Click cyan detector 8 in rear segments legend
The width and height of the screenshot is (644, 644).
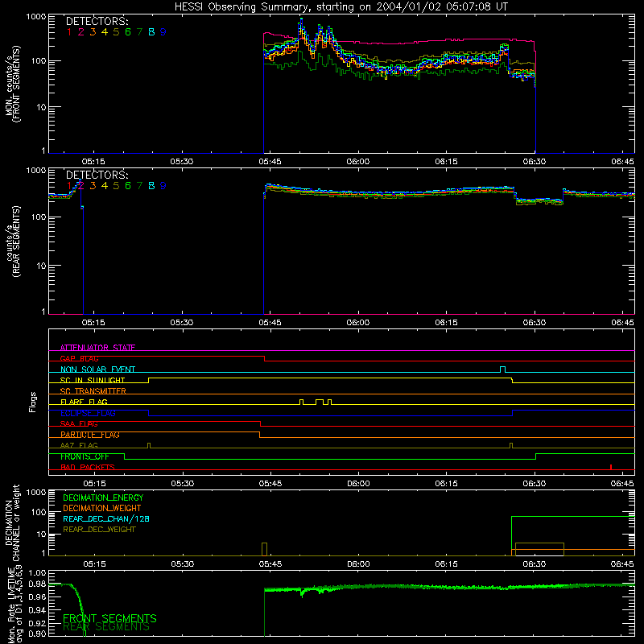(151, 186)
